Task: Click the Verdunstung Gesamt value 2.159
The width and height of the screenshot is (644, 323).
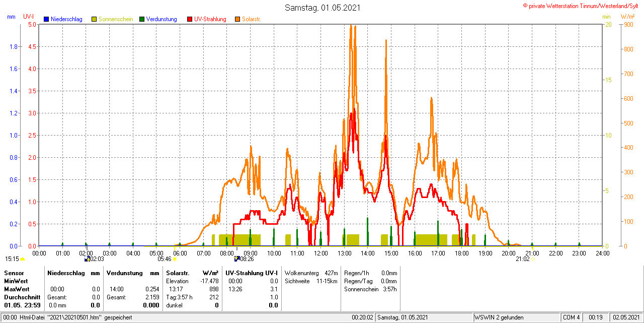Action: coord(152,297)
